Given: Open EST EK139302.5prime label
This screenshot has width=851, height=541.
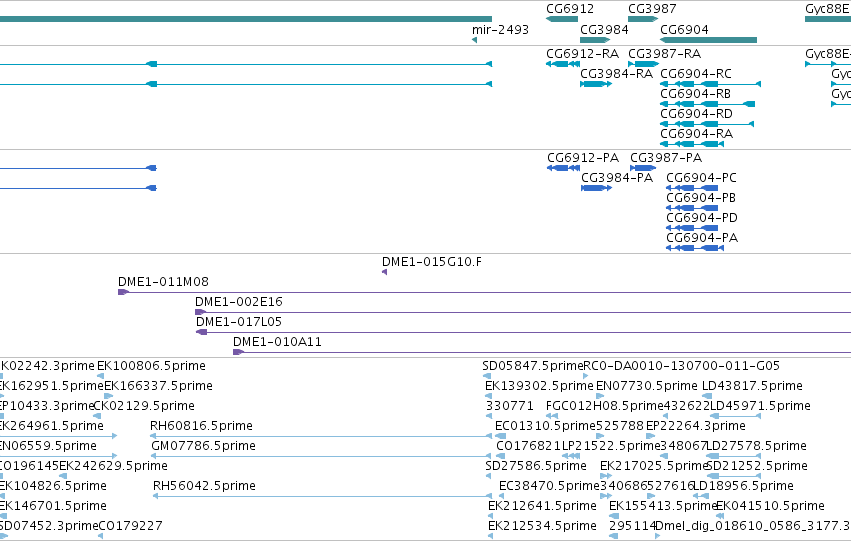Looking at the screenshot, I should (539, 386).
